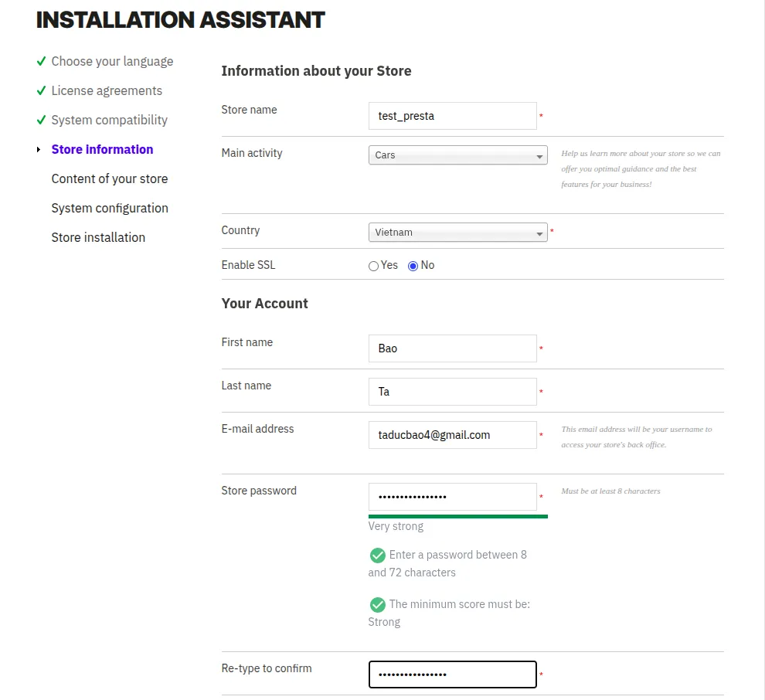The width and height of the screenshot is (765, 700).
Task: Expand the Main activity combo box
Action: (x=457, y=155)
